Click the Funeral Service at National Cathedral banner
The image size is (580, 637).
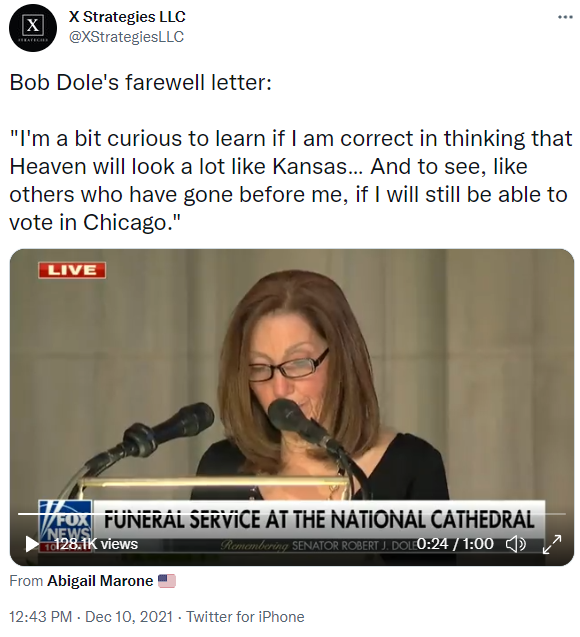pyautogui.click(x=319, y=519)
